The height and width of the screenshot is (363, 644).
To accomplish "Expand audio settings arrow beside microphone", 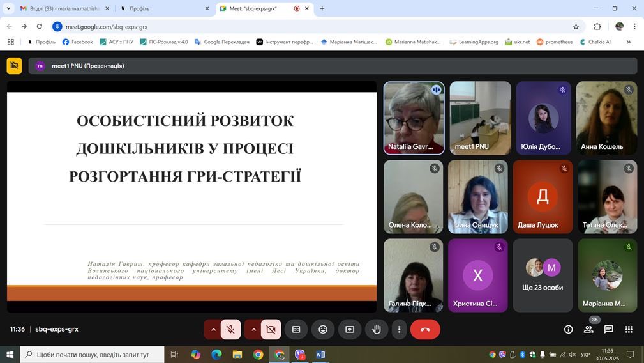I will click(x=213, y=329).
